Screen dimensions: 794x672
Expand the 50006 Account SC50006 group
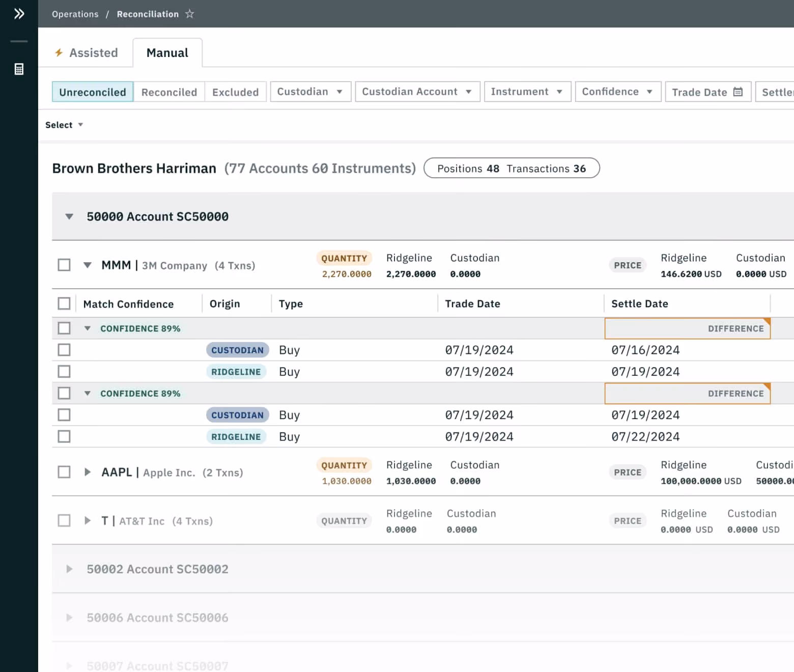coord(69,618)
